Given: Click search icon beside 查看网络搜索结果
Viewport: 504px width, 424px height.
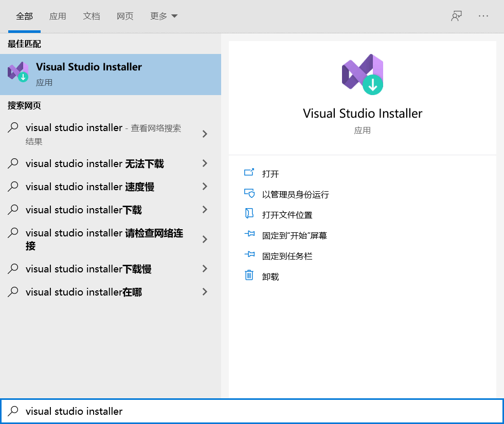Looking at the screenshot, I should tap(13, 127).
